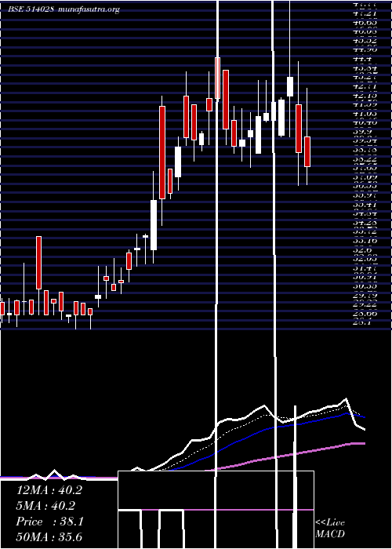Click the 32.03 price axis label
This screenshot has height=549, width=392.
[x=365, y=259]
